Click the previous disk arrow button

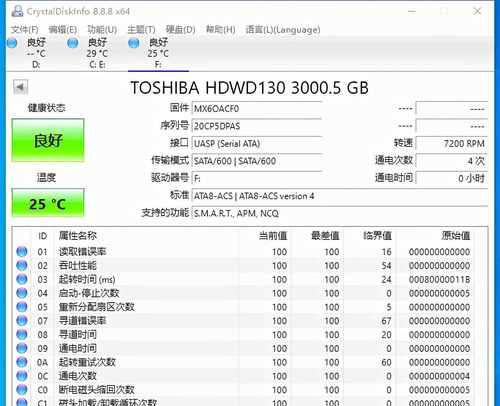click(20, 87)
